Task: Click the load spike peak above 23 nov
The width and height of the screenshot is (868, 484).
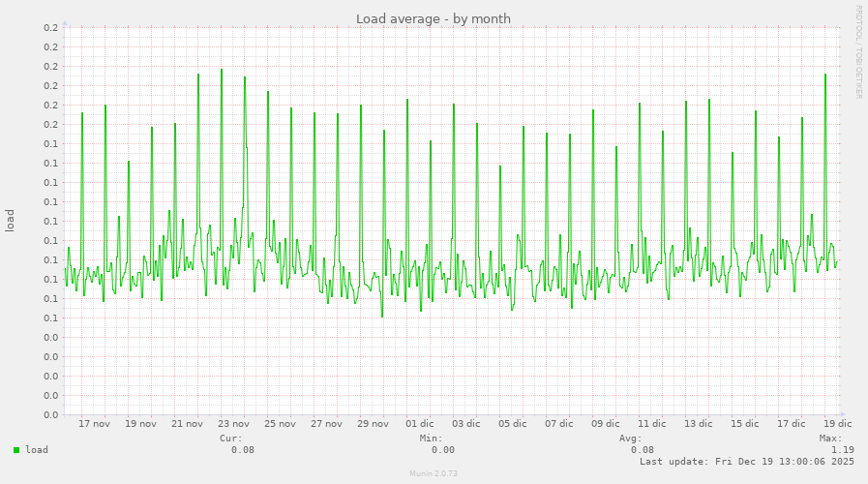Action: 222,70
